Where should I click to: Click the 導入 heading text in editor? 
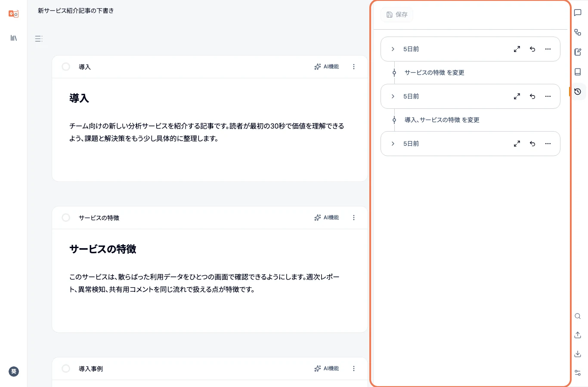point(79,98)
